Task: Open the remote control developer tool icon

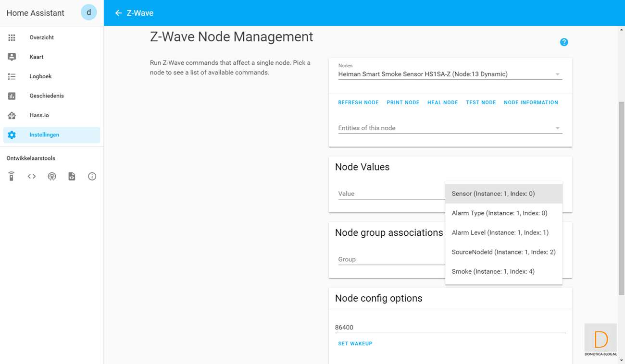Action: tap(12, 176)
